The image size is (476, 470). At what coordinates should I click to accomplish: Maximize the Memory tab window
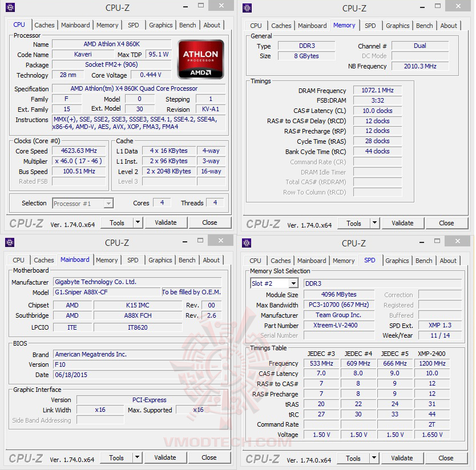point(437,6)
